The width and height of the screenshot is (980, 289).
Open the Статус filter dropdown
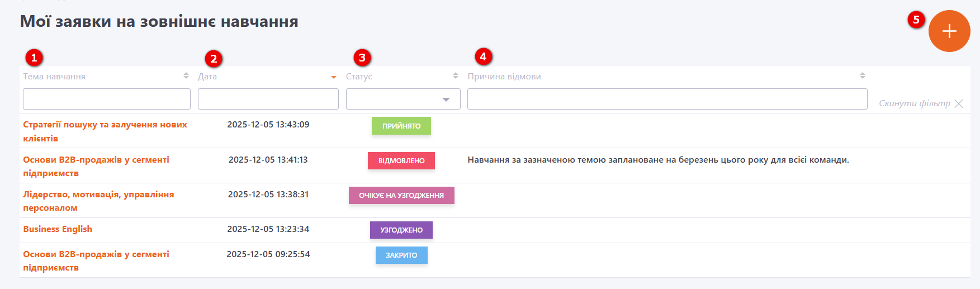click(403, 100)
